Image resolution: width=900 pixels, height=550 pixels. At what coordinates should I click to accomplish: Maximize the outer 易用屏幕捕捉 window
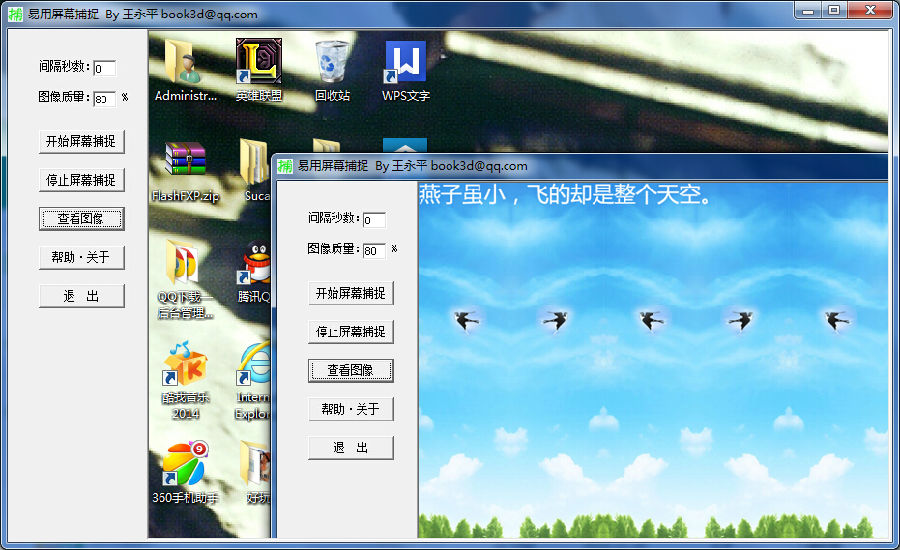[834, 10]
